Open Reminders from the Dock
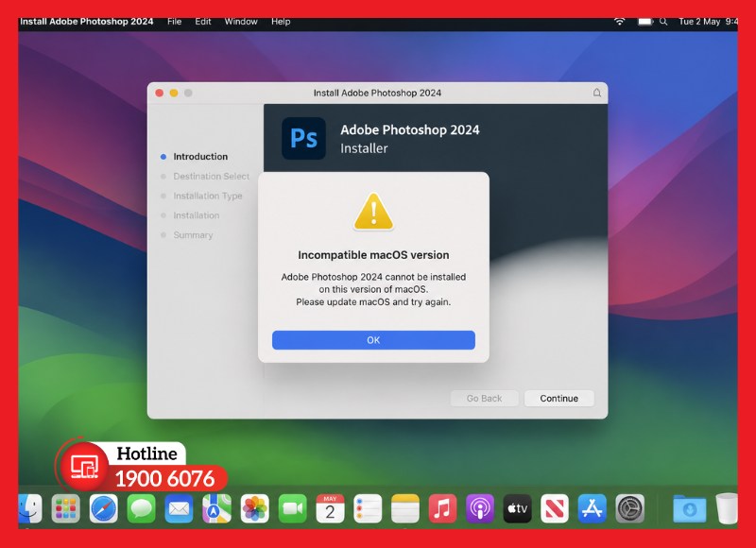Image resolution: width=756 pixels, height=548 pixels. (368, 508)
